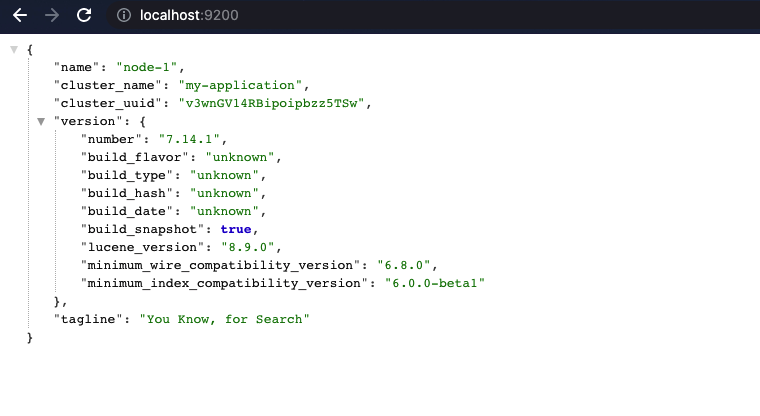Select the "my-application" cluster name value
This screenshot has height=416, width=760.
240,85
